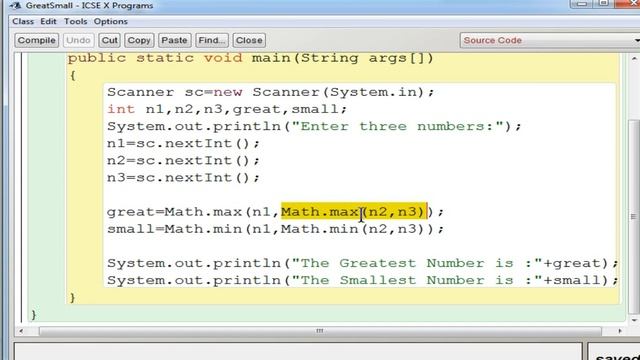
Task: Click the vertical scrollbar up arrow
Action: coord(634,58)
